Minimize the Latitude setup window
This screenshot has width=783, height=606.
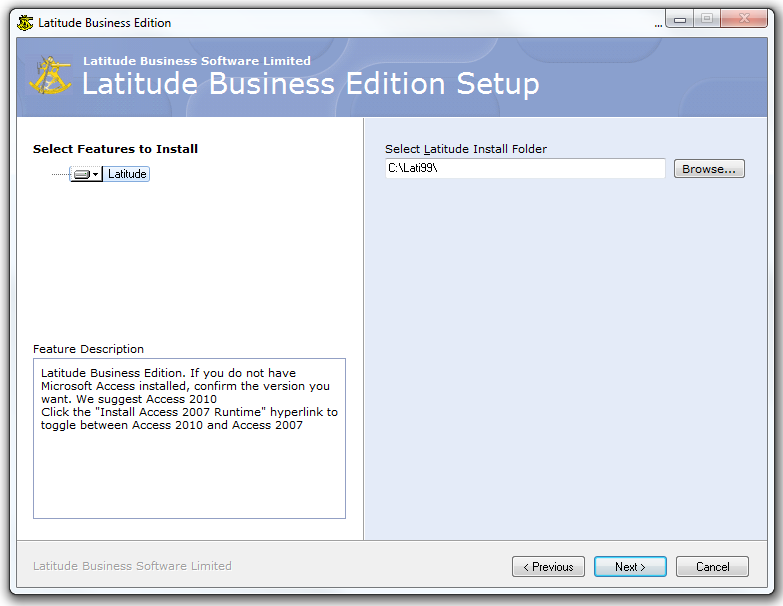[680, 19]
